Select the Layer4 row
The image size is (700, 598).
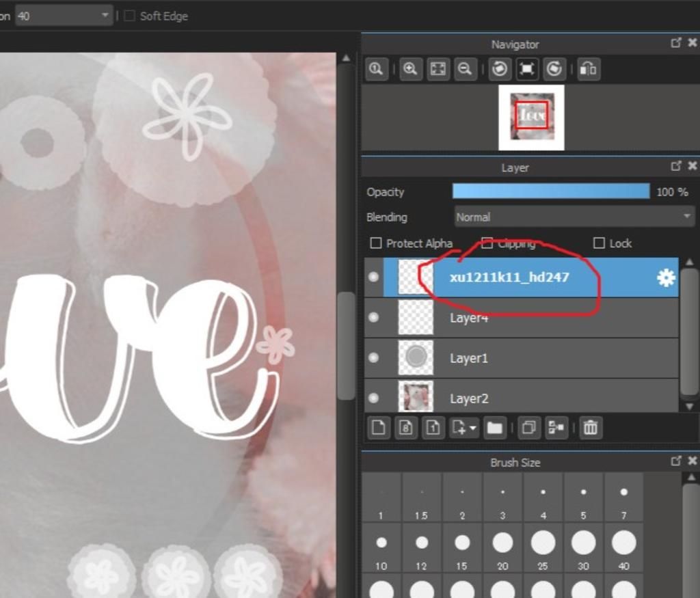tap(522, 318)
